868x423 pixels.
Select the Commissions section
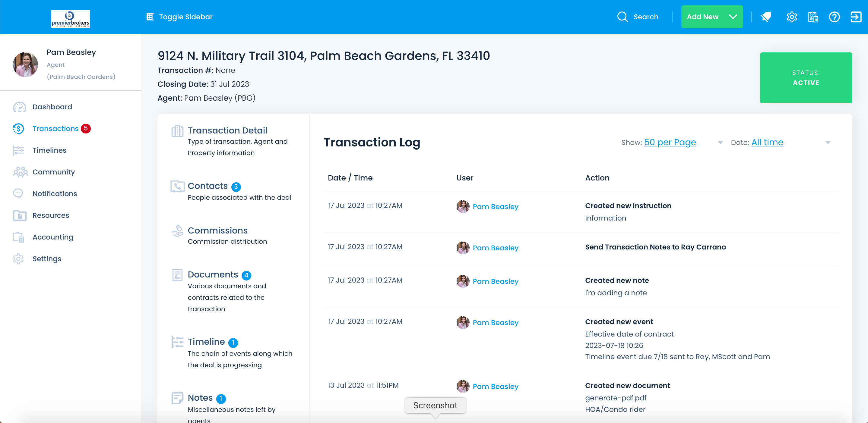pos(217,230)
